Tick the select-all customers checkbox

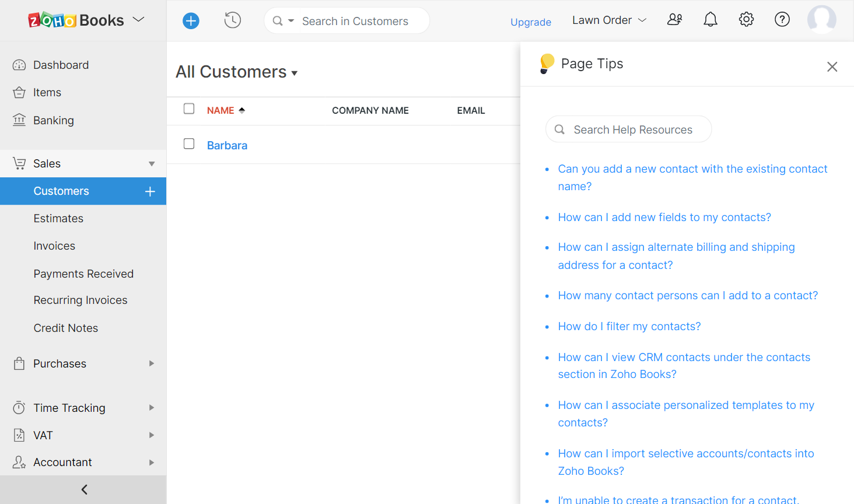[x=189, y=109]
